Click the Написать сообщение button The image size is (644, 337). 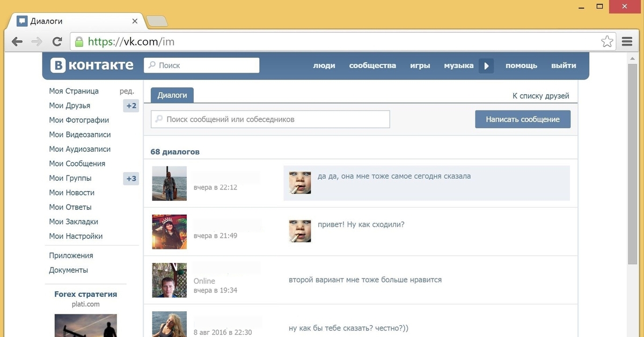(522, 119)
